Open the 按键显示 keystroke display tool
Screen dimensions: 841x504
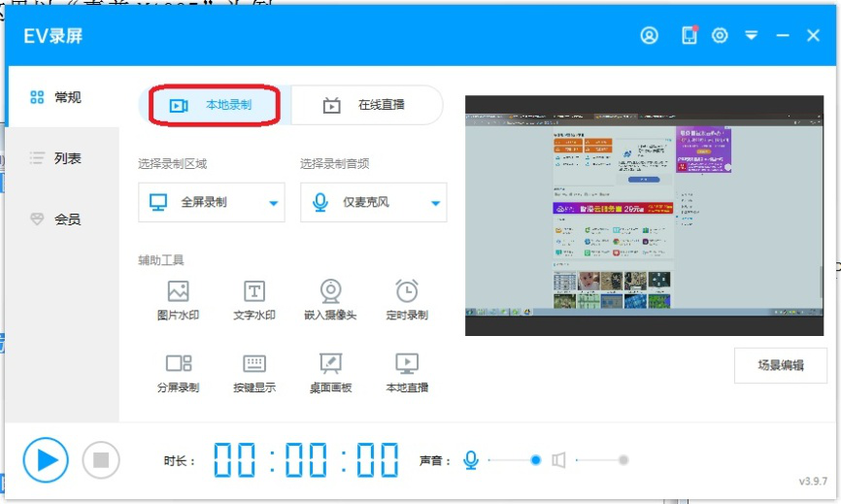click(x=254, y=373)
